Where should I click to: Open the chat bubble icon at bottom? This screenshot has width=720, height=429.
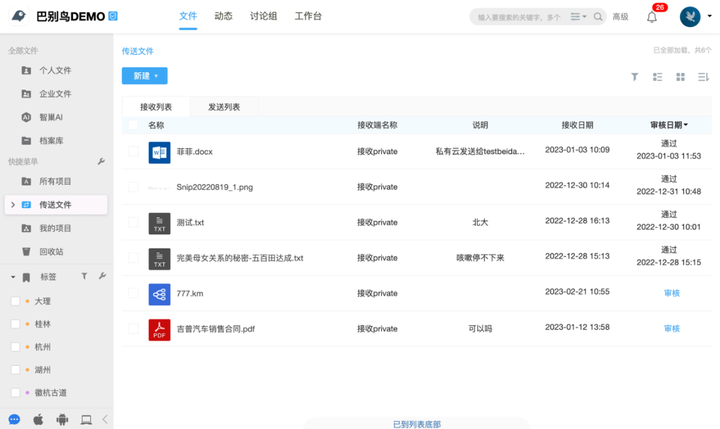14,419
